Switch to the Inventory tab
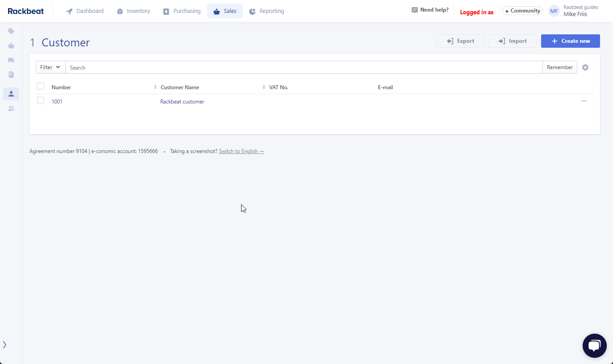This screenshot has width=613, height=364. click(x=133, y=11)
